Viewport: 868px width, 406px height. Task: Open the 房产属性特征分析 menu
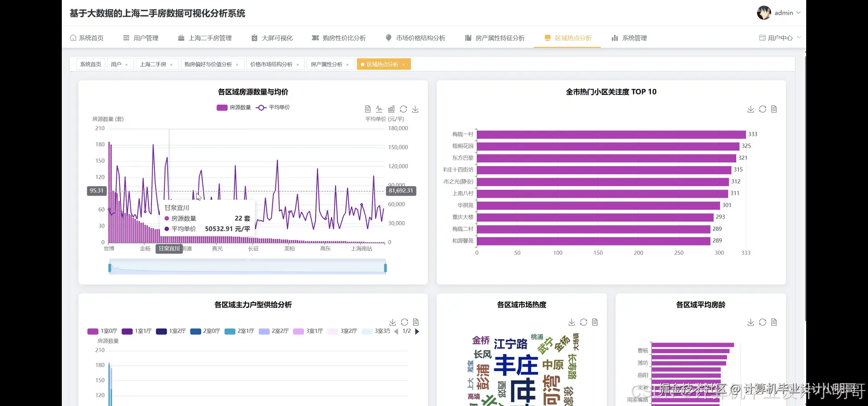(494, 38)
